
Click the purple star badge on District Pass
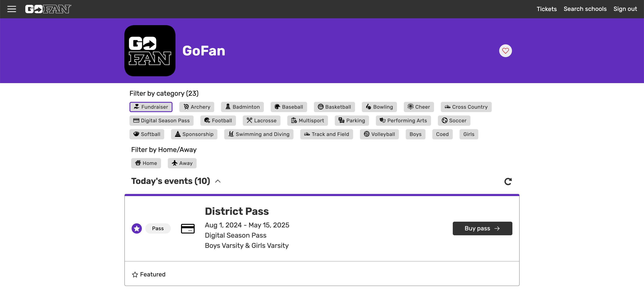137,228
